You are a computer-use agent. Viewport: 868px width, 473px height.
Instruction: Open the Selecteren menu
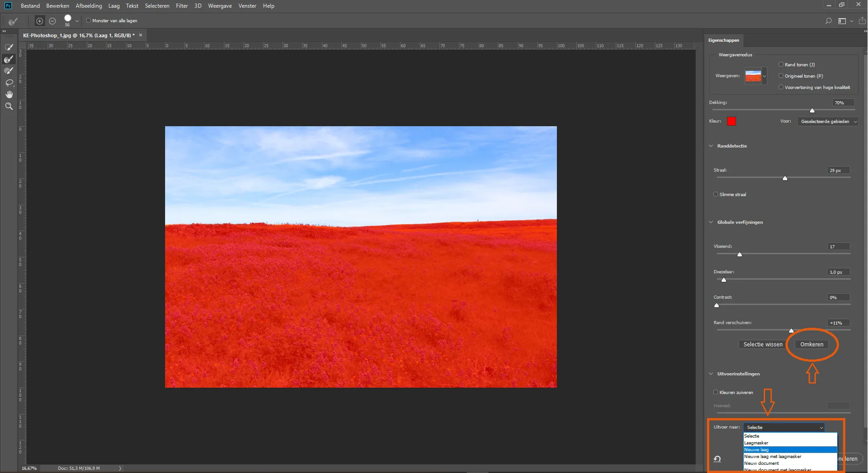pyautogui.click(x=157, y=6)
